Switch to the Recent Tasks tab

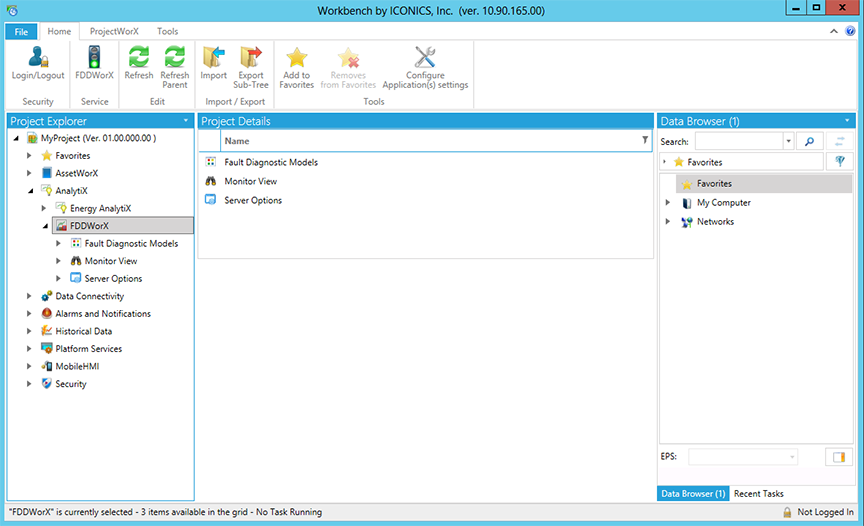point(759,494)
